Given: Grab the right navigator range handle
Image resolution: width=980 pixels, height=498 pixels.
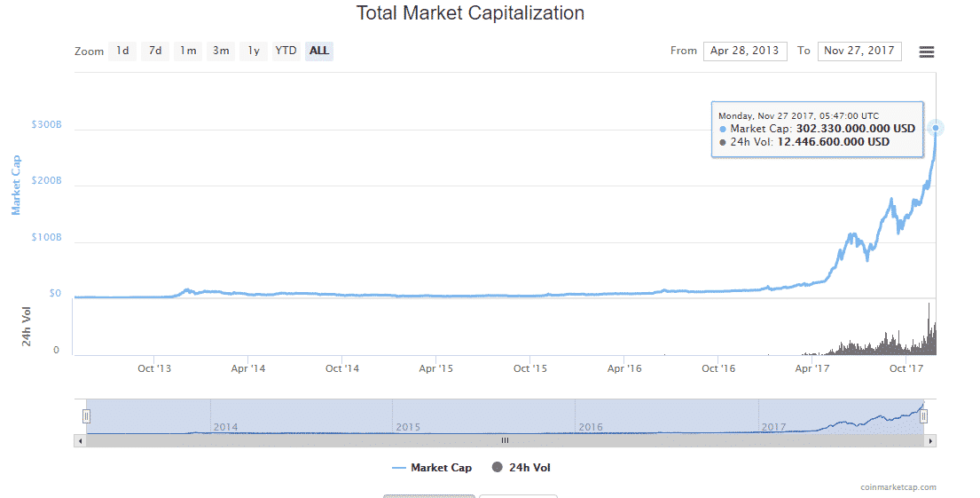Looking at the screenshot, I should coord(923,415).
